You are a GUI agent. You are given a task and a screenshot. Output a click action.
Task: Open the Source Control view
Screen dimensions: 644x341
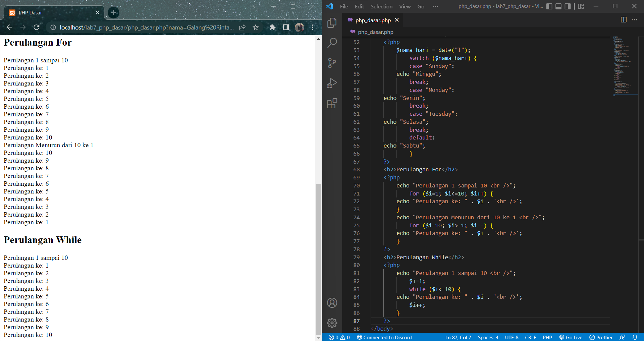pos(332,63)
